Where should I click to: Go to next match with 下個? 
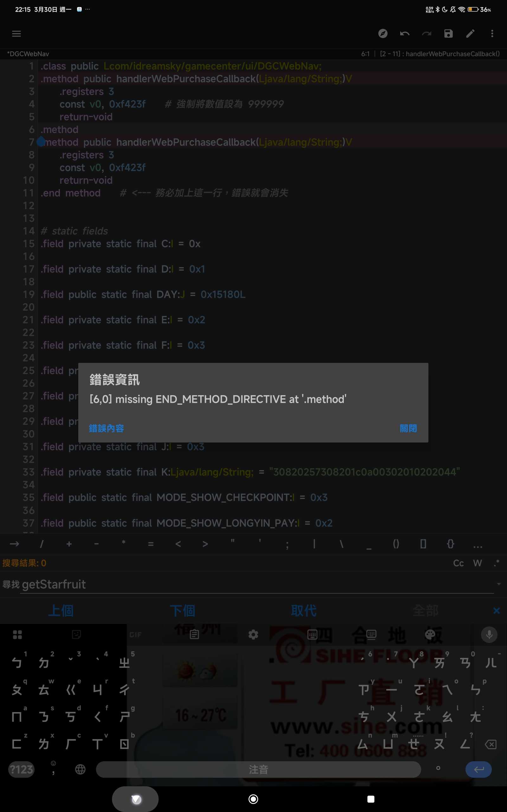(x=183, y=611)
